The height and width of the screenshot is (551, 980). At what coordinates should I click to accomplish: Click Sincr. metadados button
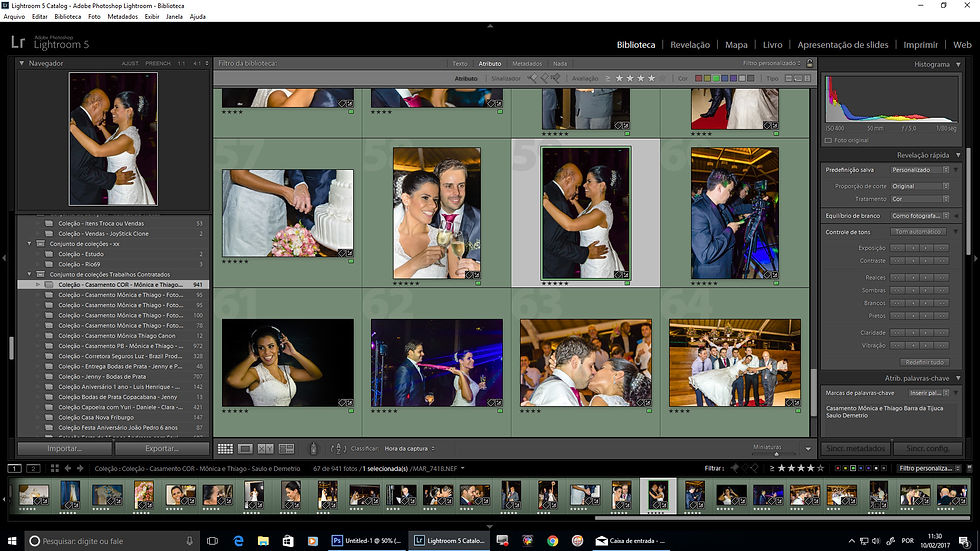click(x=856, y=449)
